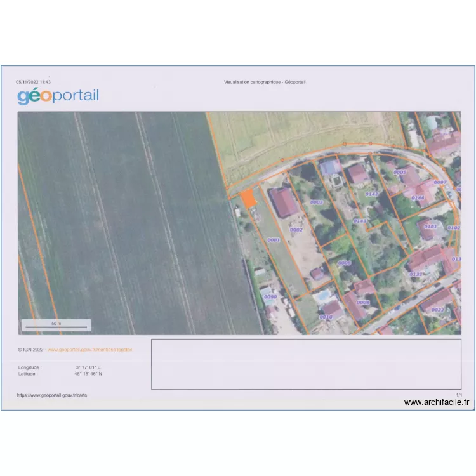Select parcel label 0003 on map

pyautogui.click(x=316, y=202)
